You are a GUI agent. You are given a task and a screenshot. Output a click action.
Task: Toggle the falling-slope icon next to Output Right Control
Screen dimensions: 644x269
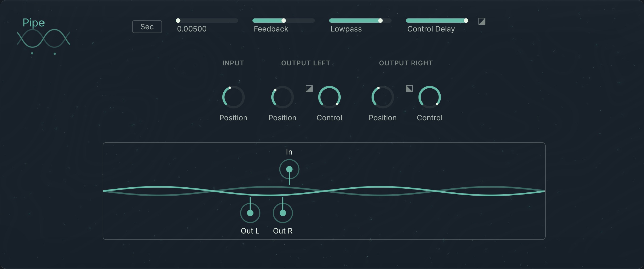(409, 89)
